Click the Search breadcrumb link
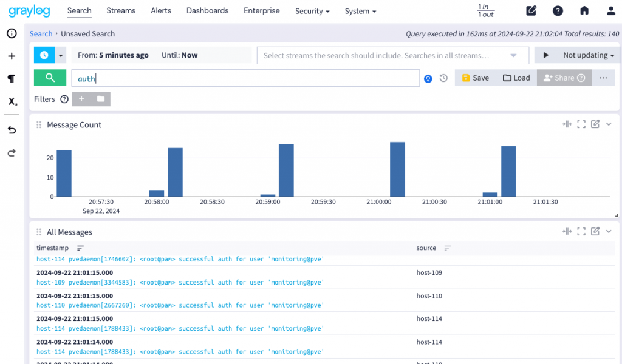The width and height of the screenshot is (622, 364). coord(41,33)
